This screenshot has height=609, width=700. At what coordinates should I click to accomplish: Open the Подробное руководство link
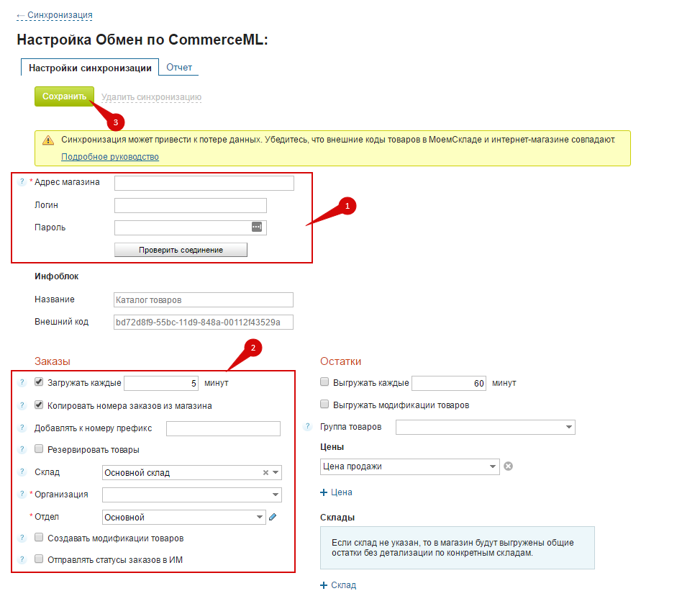tap(110, 156)
